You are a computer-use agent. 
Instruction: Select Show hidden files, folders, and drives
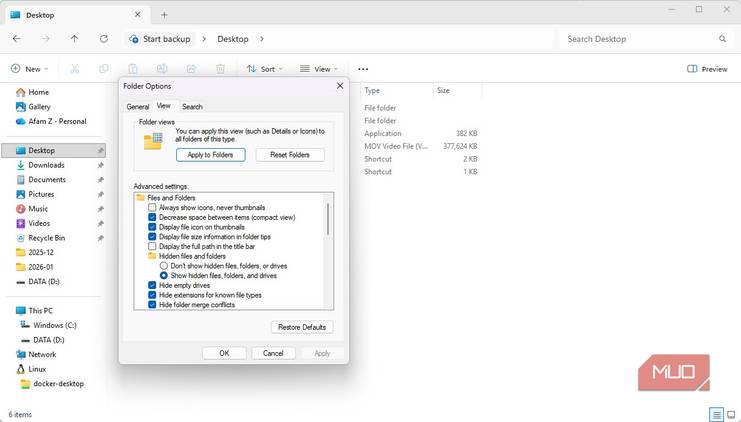pyautogui.click(x=164, y=276)
